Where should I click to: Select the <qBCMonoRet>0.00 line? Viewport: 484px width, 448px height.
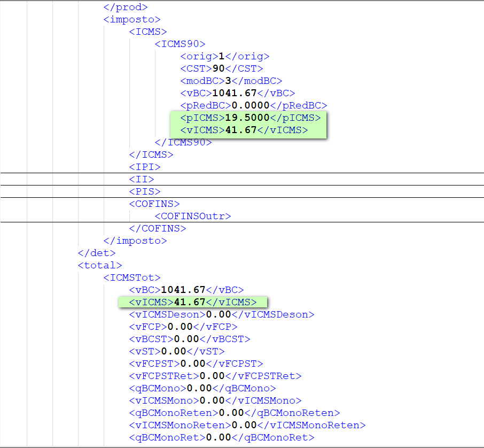point(222,437)
